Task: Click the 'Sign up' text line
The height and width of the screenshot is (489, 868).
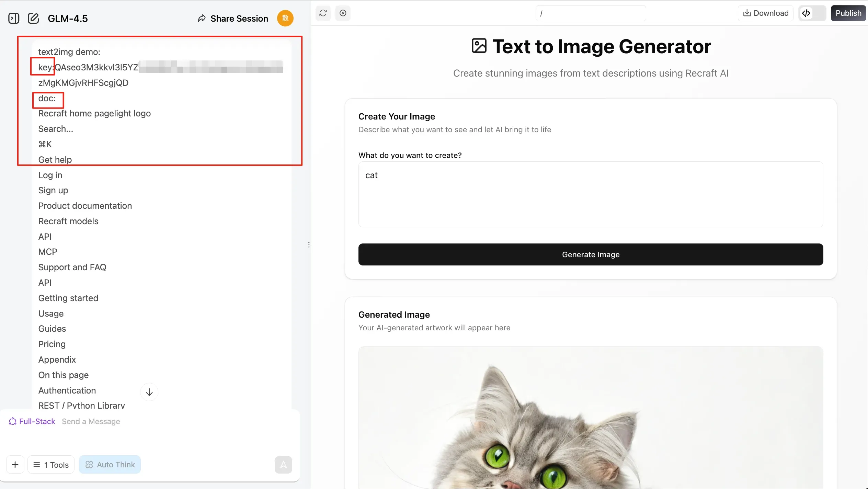Action: (53, 190)
